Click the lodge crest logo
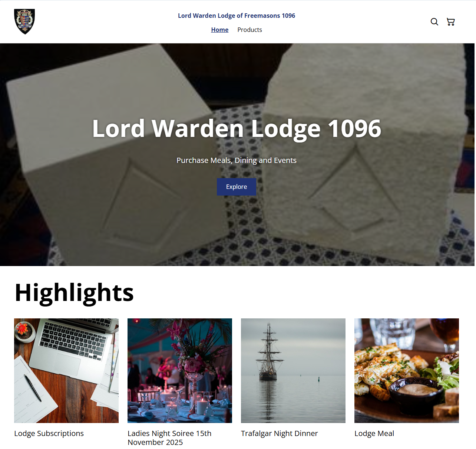476x449 pixels. point(24,22)
